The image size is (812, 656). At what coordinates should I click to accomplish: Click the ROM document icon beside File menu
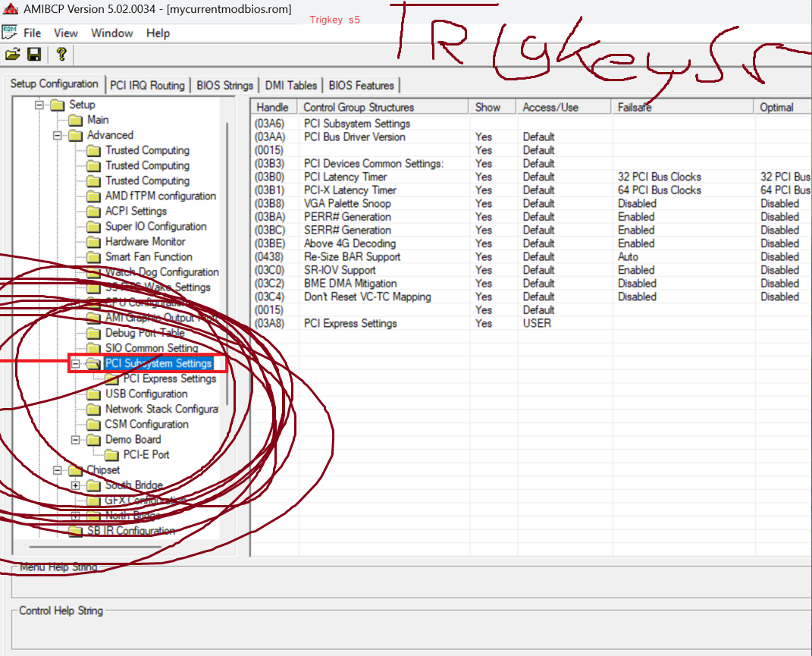pyautogui.click(x=9, y=32)
